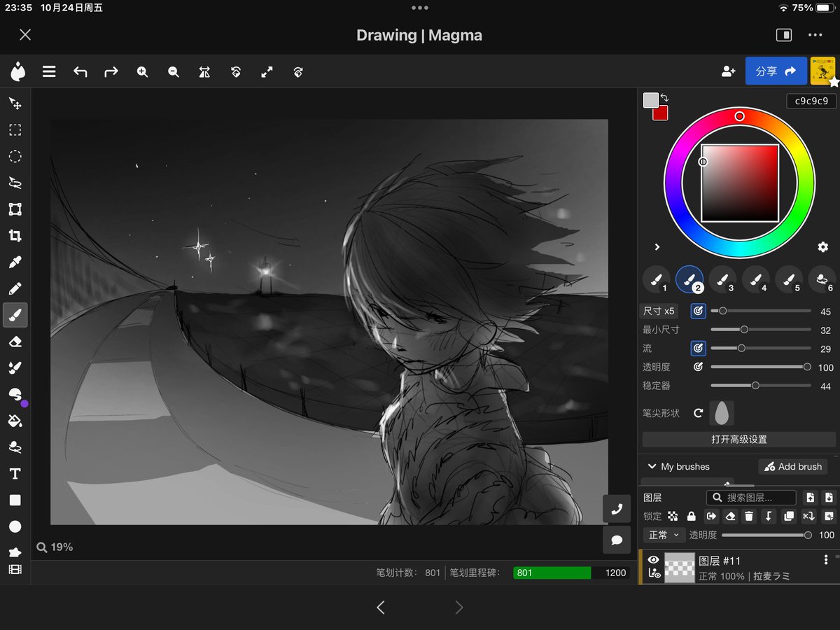Select the pencil tool
The width and height of the screenshot is (840, 630).
pos(15,288)
